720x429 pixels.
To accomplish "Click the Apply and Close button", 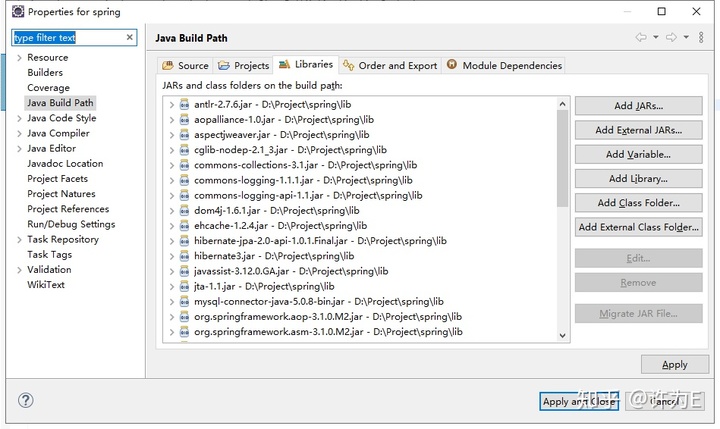I will point(578,401).
